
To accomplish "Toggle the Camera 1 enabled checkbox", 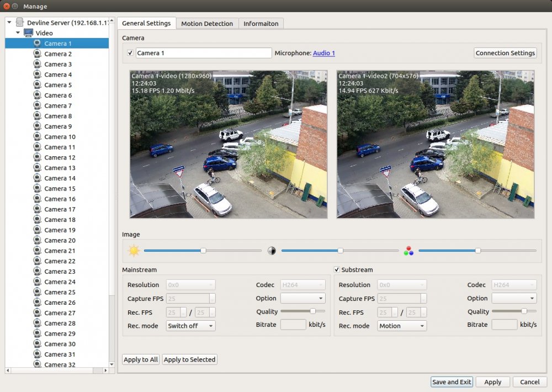I will tap(130, 53).
